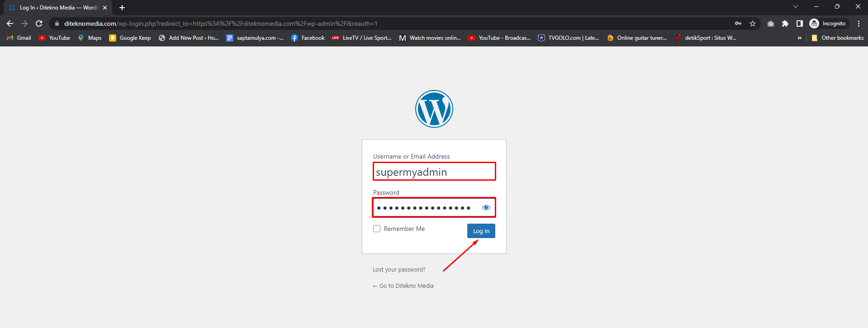The height and width of the screenshot is (328, 868).
Task: Click the WordPress logo
Action: click(434, 109)
